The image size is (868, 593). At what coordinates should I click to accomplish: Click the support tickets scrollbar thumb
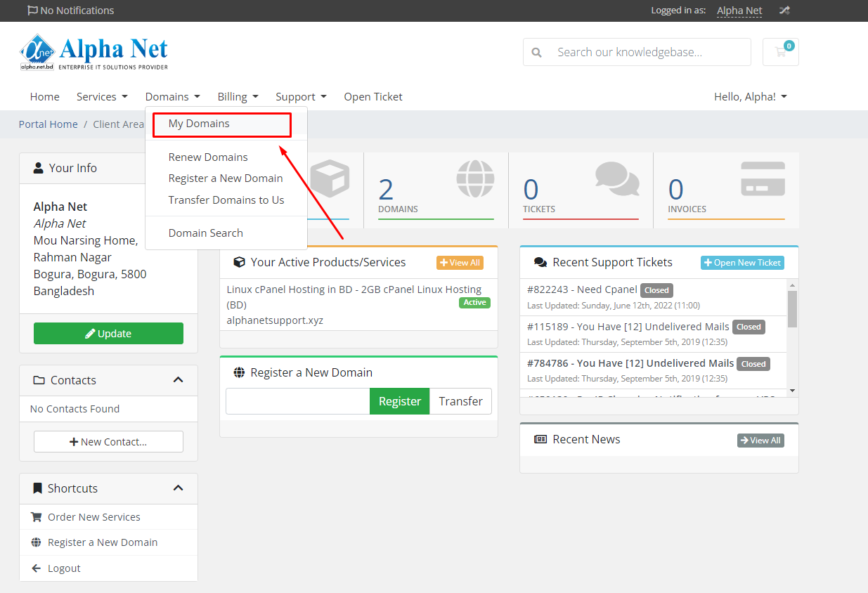(792, 309)
